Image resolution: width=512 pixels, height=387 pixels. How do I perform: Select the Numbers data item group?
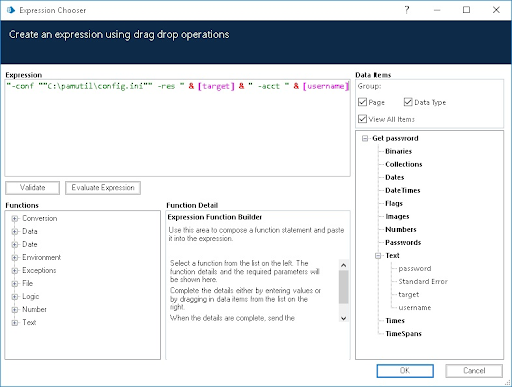pyautogui.click(x=401, y=229)
